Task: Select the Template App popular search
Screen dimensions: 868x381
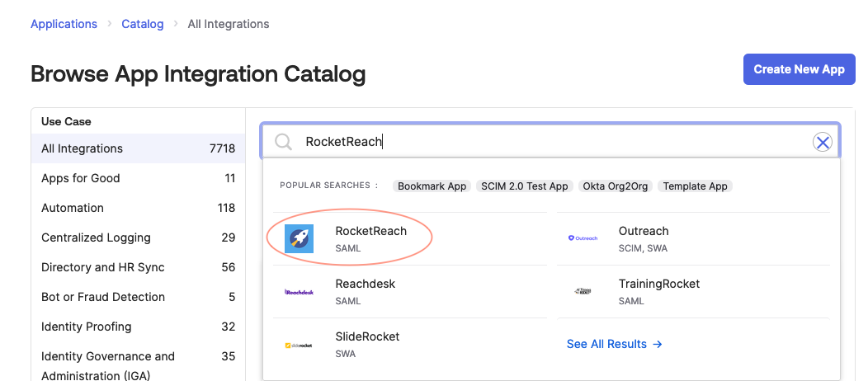Action: (695, 186)
